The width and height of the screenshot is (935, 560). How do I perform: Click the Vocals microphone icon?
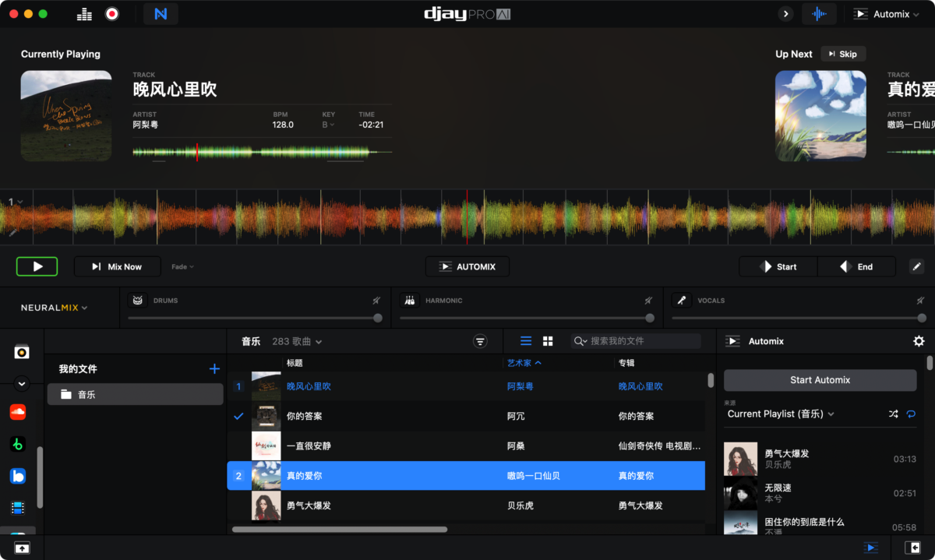coord(682,300)
